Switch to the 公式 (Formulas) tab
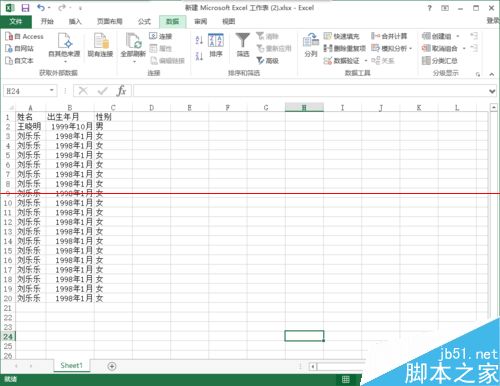 (x=144, y=22)
